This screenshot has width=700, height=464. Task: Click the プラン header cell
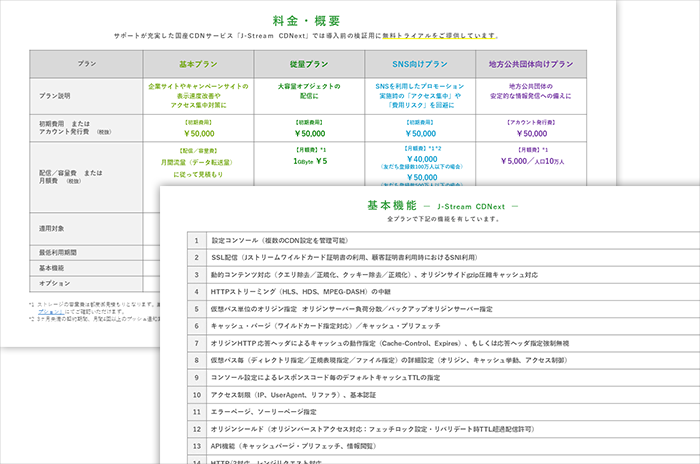point(87,64)
